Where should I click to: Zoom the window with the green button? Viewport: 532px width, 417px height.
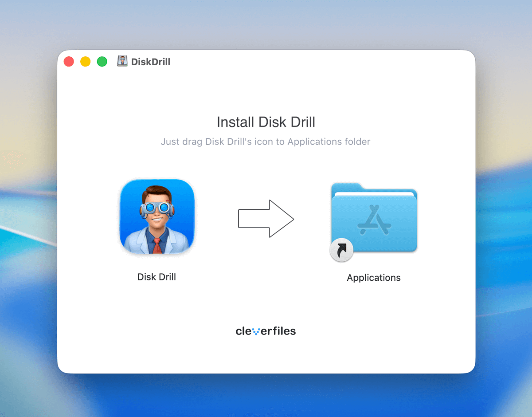coord(102,61)
